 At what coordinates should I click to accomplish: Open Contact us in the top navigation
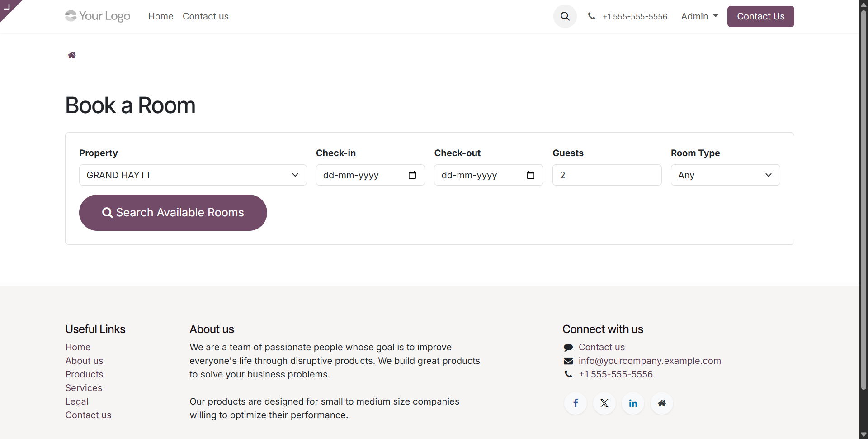tap(205, 16)
